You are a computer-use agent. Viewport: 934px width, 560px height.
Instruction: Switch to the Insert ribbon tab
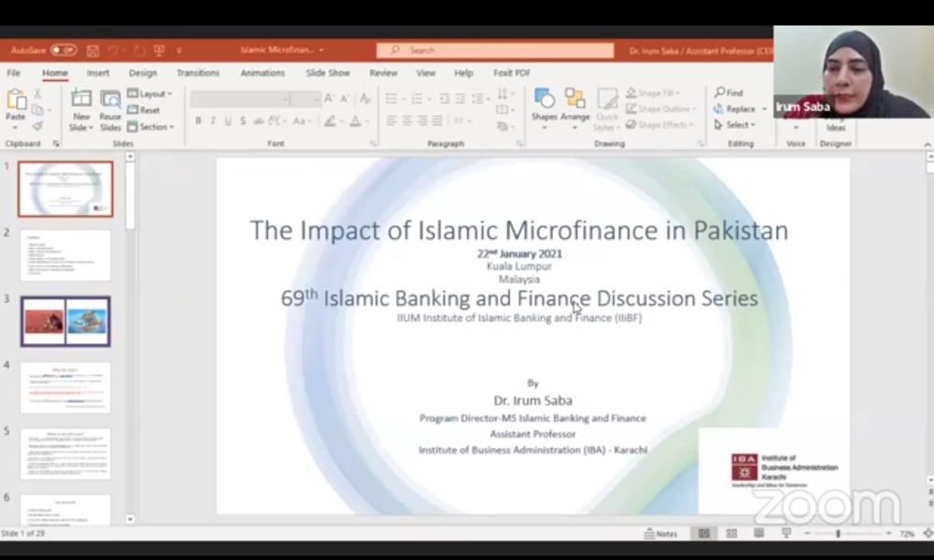pyautogui.click(x=98, y=72)
